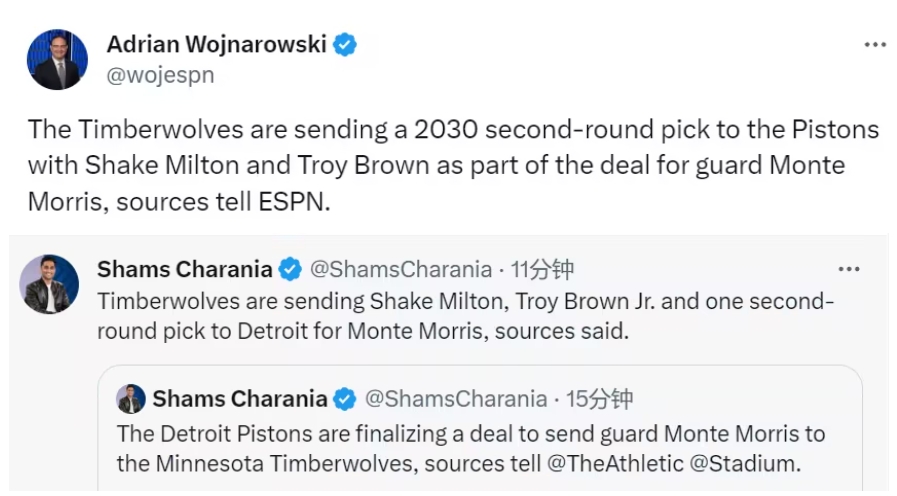This screenshot has height=496, width=897.
Task: Open the @ShamsCharania handle beside the 15分钟 timestamp
Action: (455, 399)
